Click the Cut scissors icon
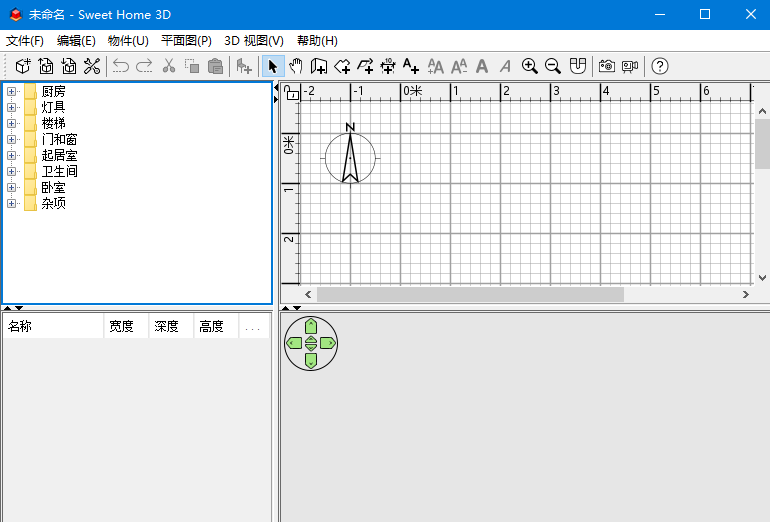The image size is (770, 522). pos(169,66)
